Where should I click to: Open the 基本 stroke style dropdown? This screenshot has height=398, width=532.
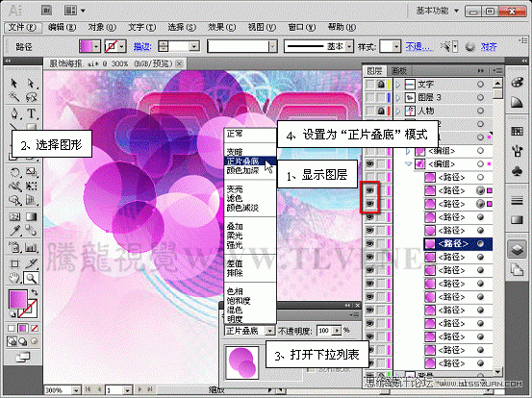point(349,46)
